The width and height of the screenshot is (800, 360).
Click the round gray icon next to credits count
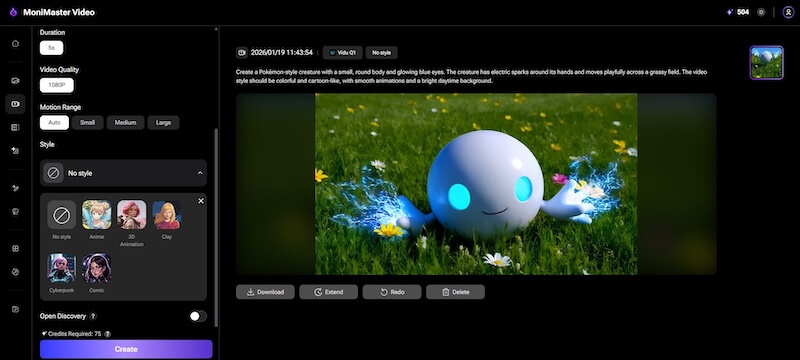761,12
